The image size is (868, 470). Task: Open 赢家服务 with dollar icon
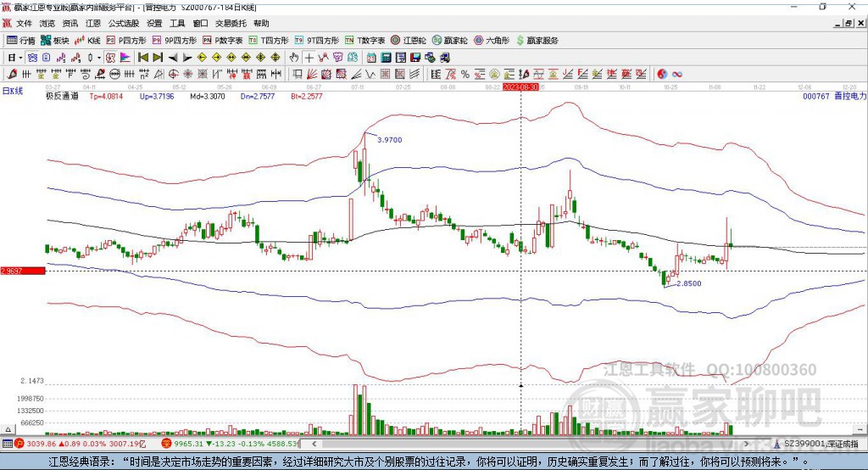[x=537, y=41]
